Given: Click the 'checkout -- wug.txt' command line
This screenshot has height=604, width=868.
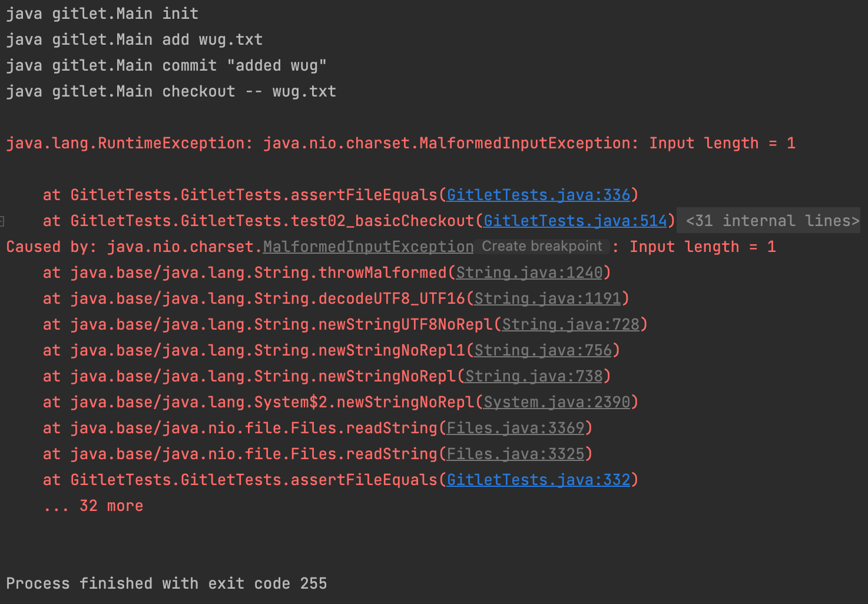Looking at the screenshot, I should coord(171,91).
